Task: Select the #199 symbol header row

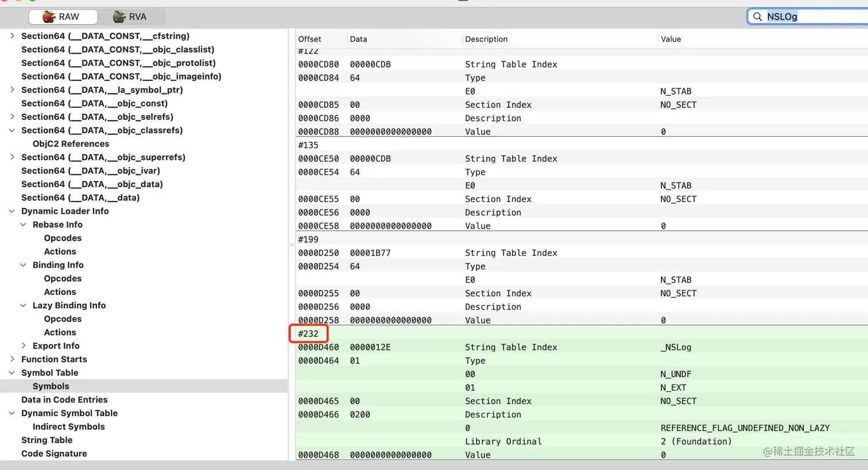Action: click(x=582, y=239)
